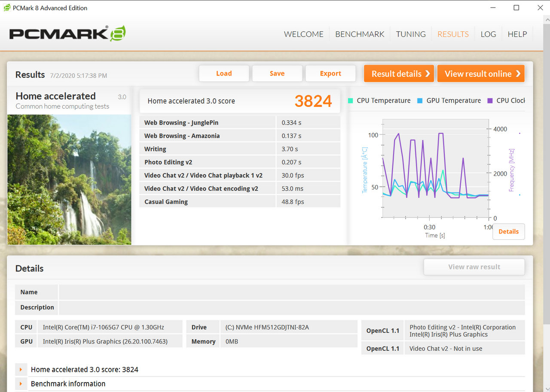Click Common home computing tests subtitle
Viewport: 550px width, 392px height.
(62, 106)
